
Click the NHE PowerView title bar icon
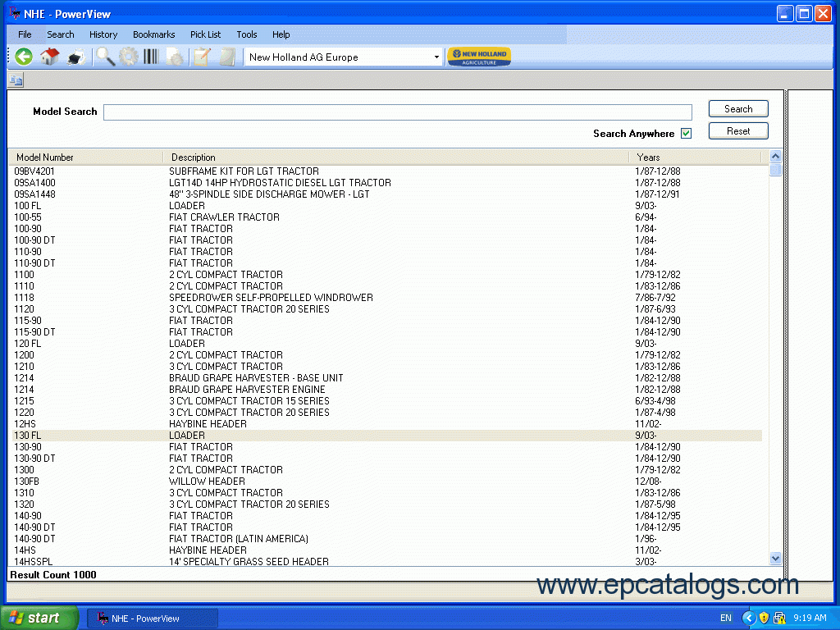[15, 13]
